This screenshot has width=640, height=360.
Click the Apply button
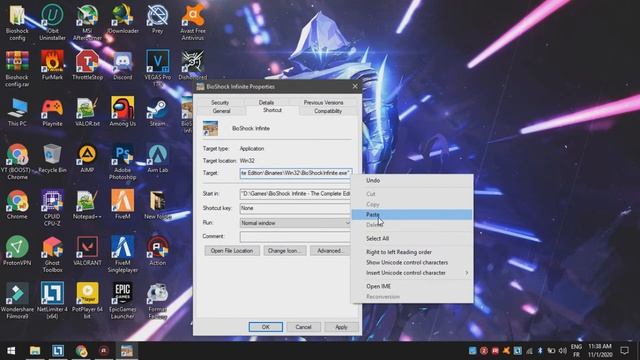point(341,327)
